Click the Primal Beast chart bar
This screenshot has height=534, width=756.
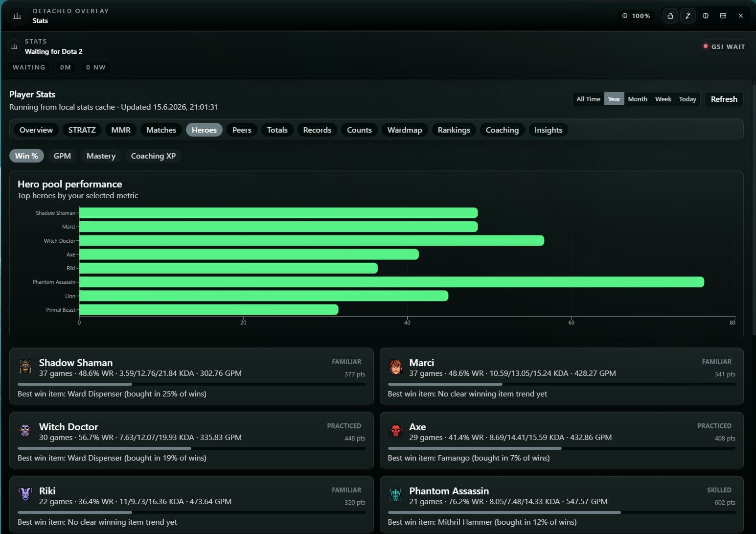coord(208,309)
